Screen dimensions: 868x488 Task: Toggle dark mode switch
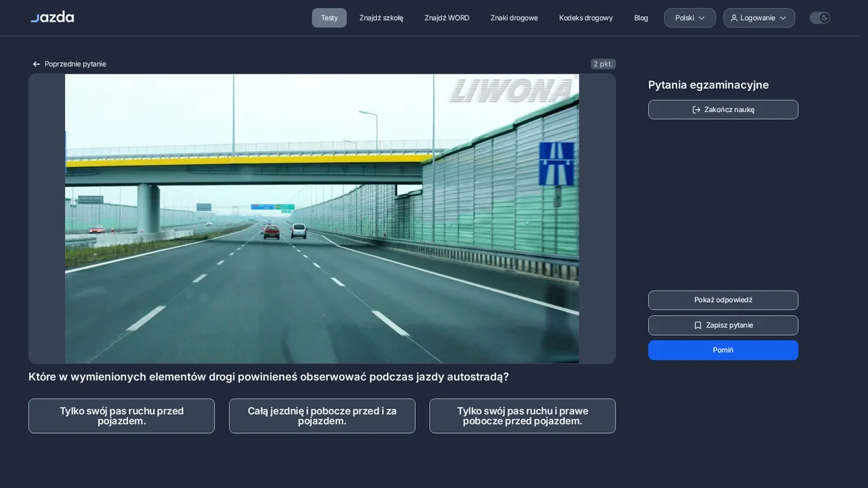point(820,18)
